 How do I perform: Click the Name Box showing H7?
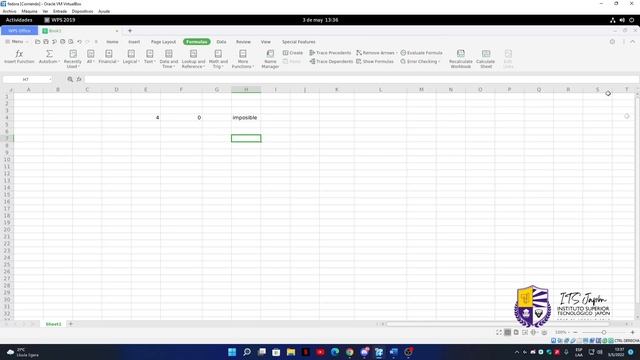point(27,79)
